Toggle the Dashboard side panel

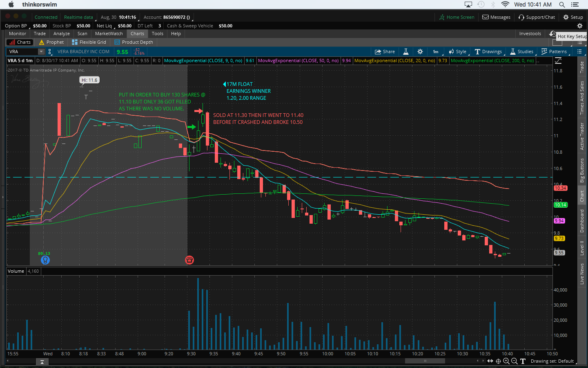click(582, 221)
